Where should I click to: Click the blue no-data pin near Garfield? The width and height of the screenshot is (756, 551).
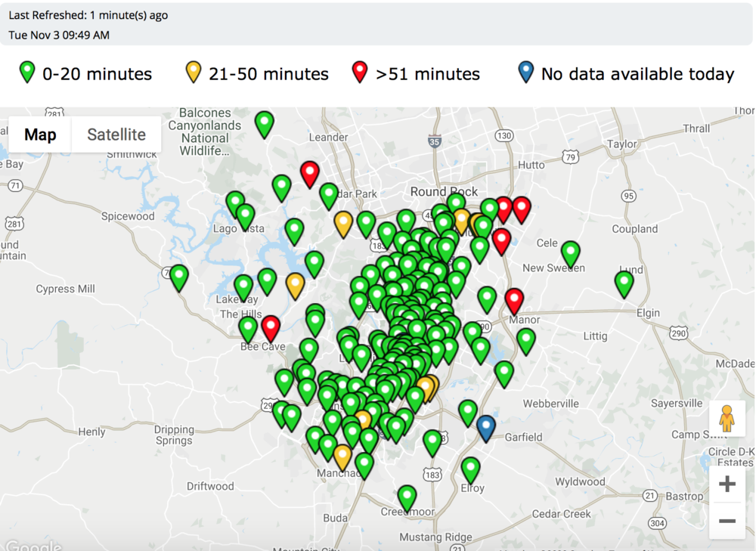(486, 426)
